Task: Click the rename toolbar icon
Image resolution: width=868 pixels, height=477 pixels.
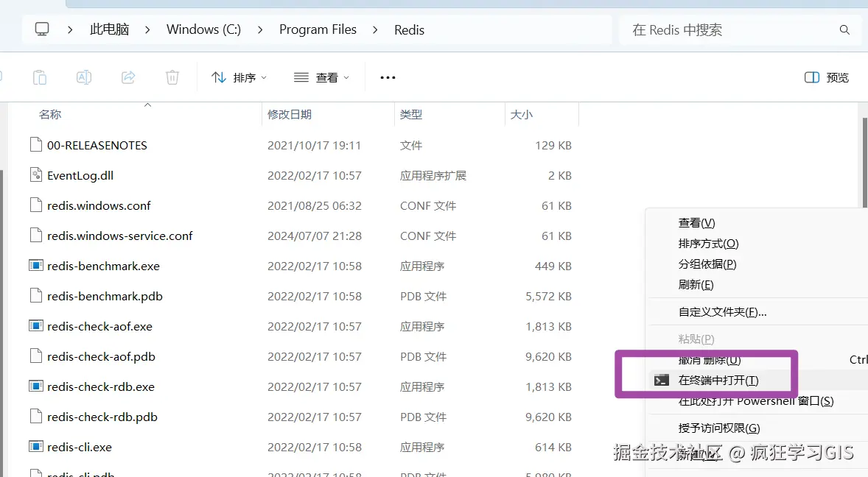Action: [83, 77]
